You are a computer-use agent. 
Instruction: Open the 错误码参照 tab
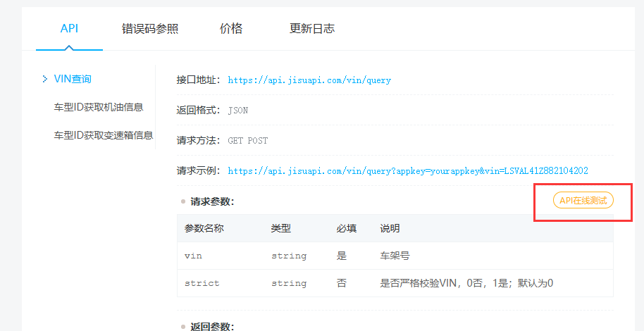[150, 29]
